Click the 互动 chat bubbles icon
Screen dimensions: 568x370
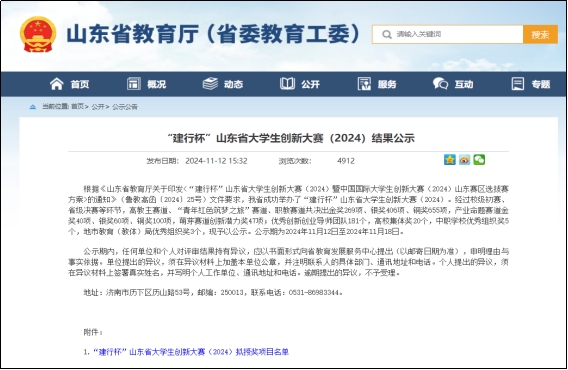pyautogui.click(x=440, y=84)
